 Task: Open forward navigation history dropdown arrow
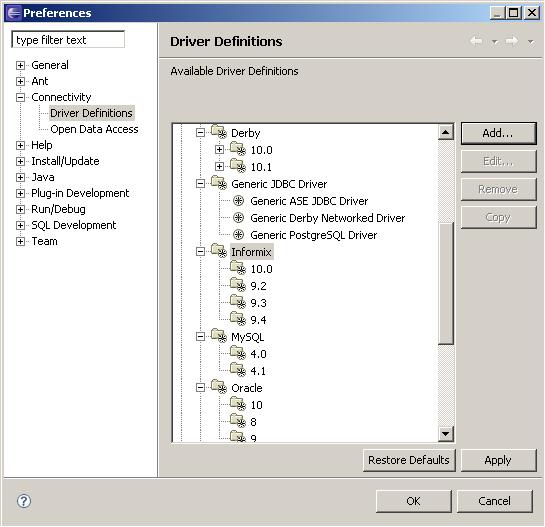[531, 42]
